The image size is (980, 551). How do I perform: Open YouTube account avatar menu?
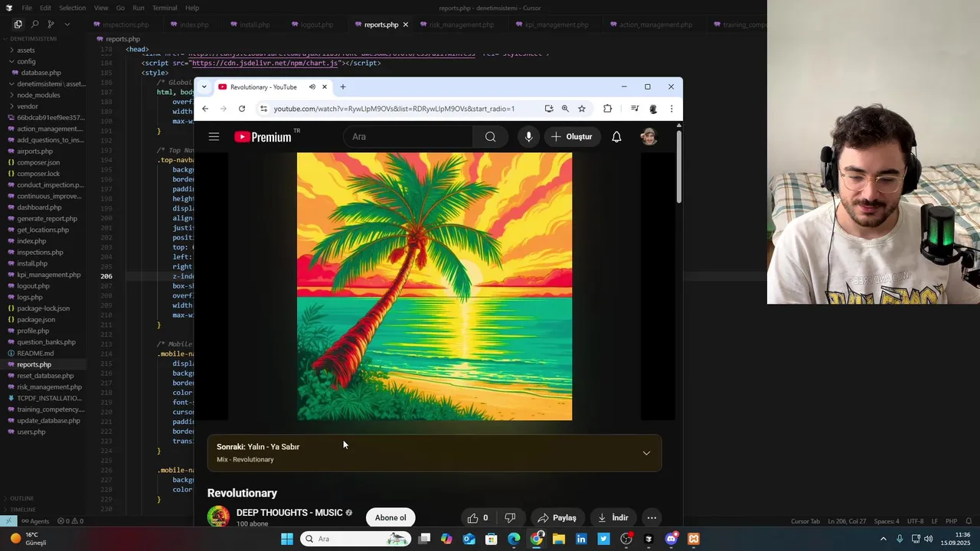[648, 137]
